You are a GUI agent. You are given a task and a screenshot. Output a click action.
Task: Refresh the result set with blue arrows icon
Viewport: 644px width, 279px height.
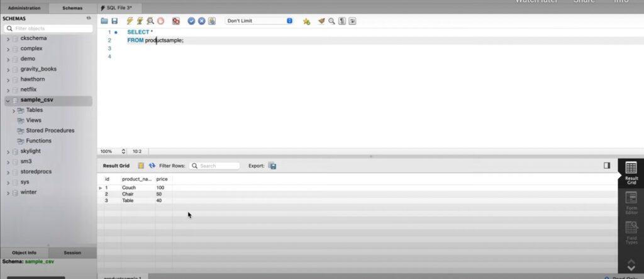point(152,166)
